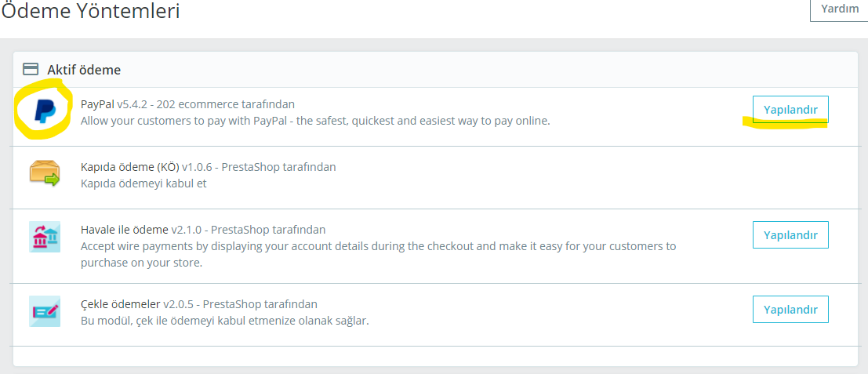
Task: Click the Ödeme Yöntemleri page heading
Action: 90,11
